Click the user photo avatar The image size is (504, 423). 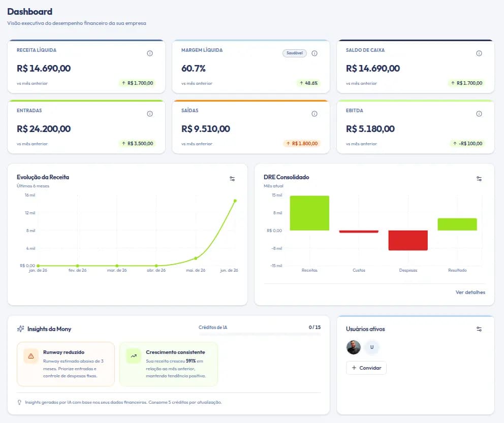pos(353,347)
